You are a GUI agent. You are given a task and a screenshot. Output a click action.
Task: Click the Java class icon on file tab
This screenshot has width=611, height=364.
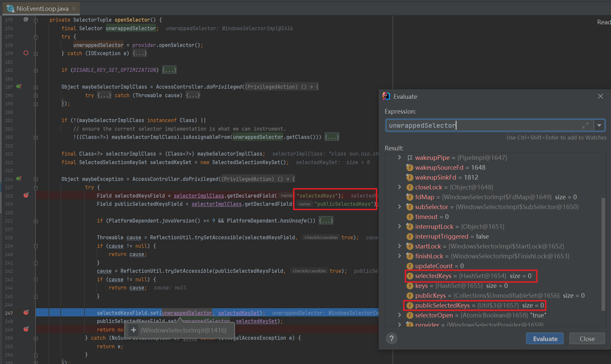click(10, 9)
